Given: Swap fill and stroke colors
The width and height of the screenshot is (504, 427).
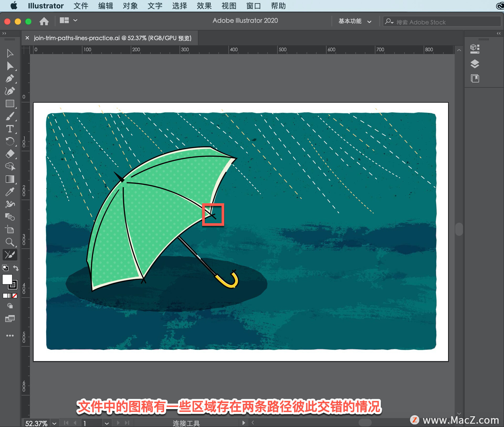Looking at the screenshot, I should (x=16, y=268).
